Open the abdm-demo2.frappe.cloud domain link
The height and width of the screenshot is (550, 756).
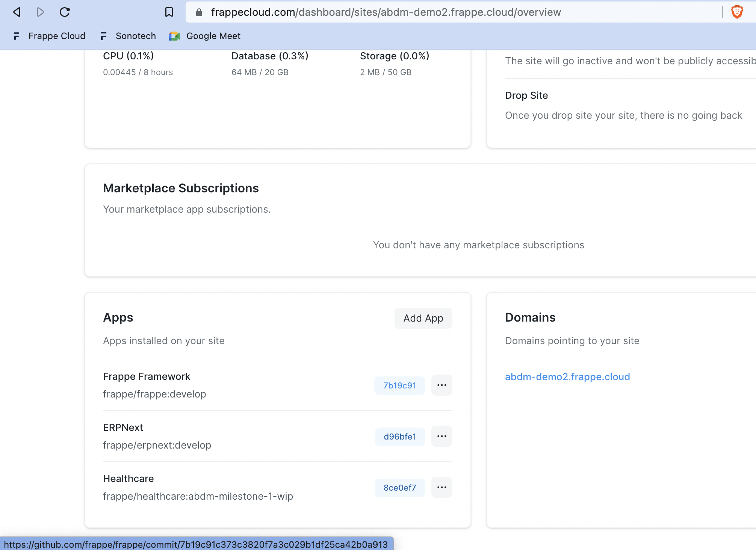567,377
